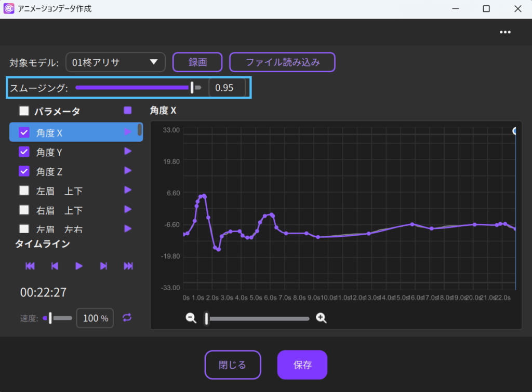Click the playback speed 100 % field
The width and height of the screenshot is (532, 392).
point(95,318)
